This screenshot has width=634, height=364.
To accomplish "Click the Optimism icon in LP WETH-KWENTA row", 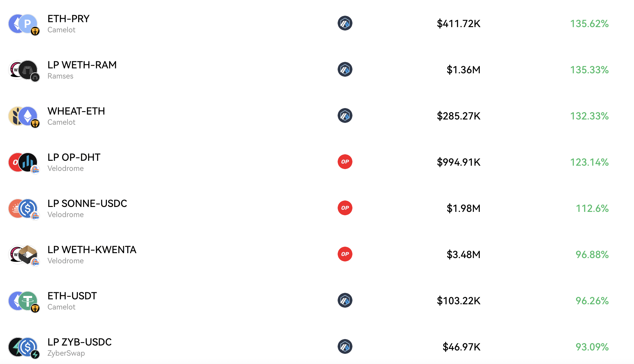I will coord(345,254).
